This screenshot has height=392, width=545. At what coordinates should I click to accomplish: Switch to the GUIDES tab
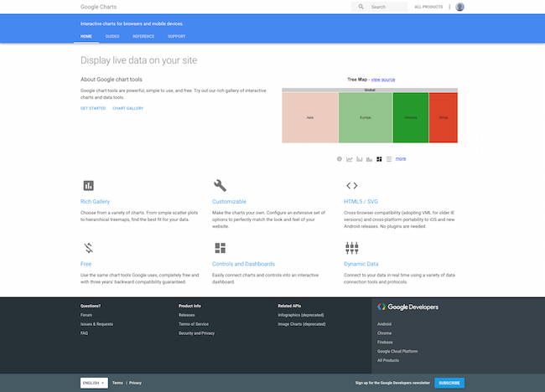(112, 36)
